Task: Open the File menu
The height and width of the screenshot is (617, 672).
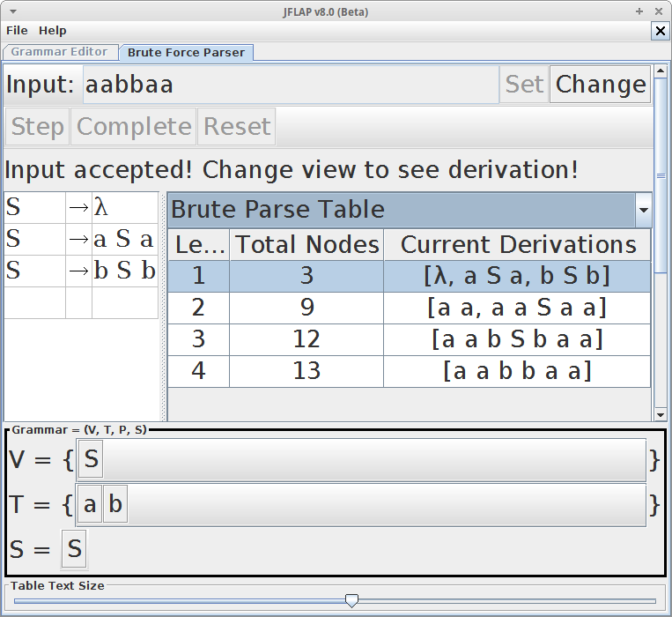Action: tap(18, 31)
